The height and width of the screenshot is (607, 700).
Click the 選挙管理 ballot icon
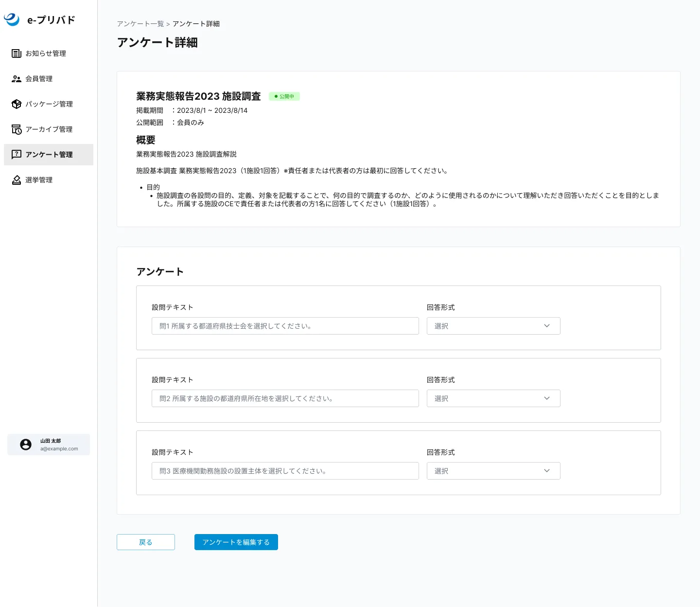(17, 180)
